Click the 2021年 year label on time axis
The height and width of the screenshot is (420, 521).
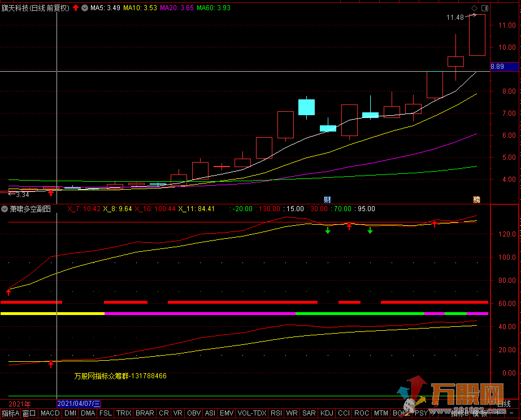[20, 404]
